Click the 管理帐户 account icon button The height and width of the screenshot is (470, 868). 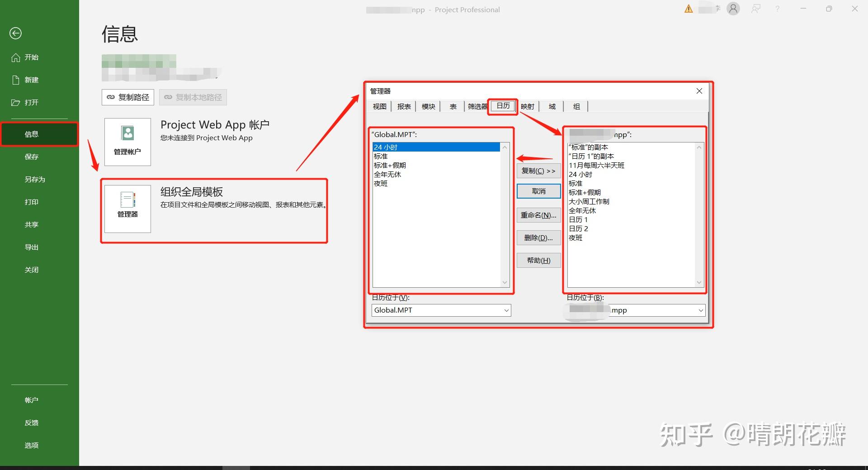127,142
